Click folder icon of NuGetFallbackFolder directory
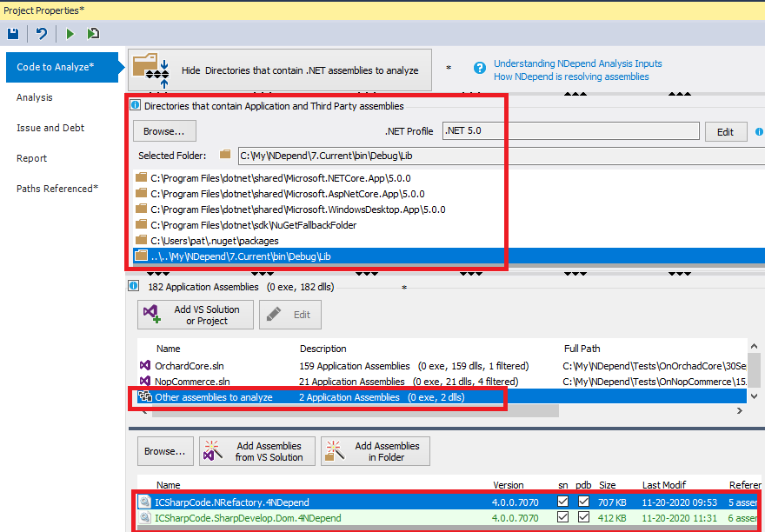 point(142,224)
